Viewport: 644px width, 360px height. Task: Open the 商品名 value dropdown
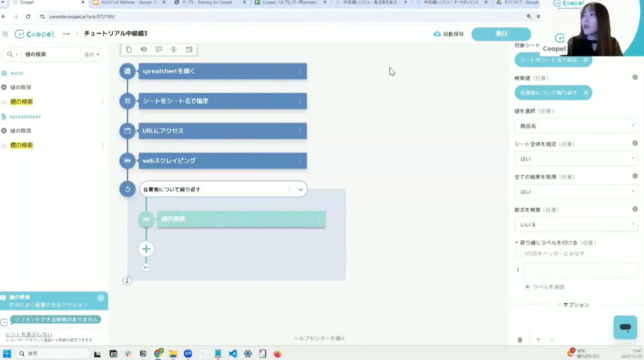[x=576, y=126]
